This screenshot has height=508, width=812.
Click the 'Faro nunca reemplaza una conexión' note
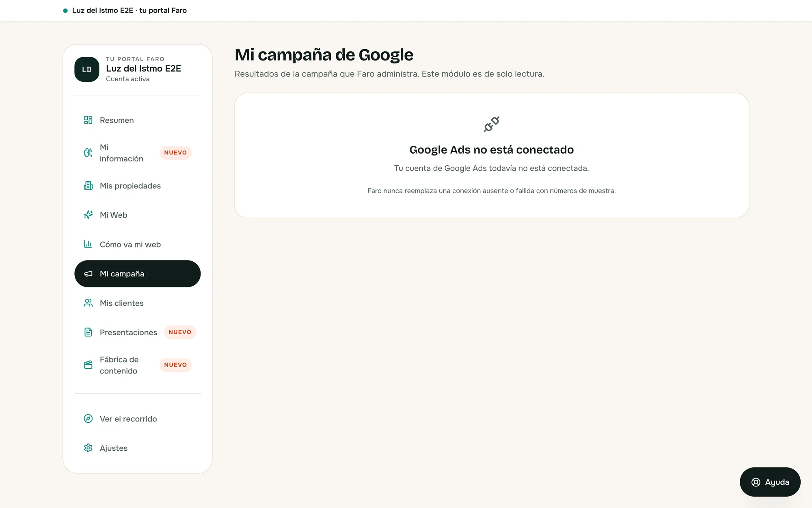pos(491,191)
